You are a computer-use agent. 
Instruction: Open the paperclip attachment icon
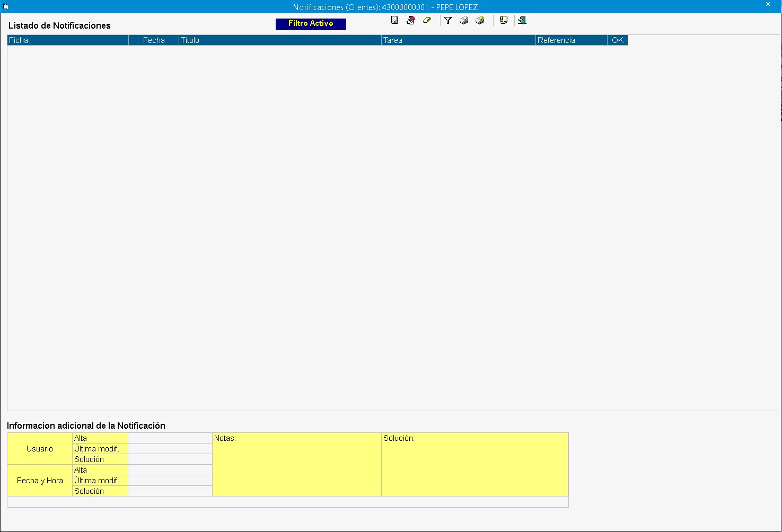504,20
